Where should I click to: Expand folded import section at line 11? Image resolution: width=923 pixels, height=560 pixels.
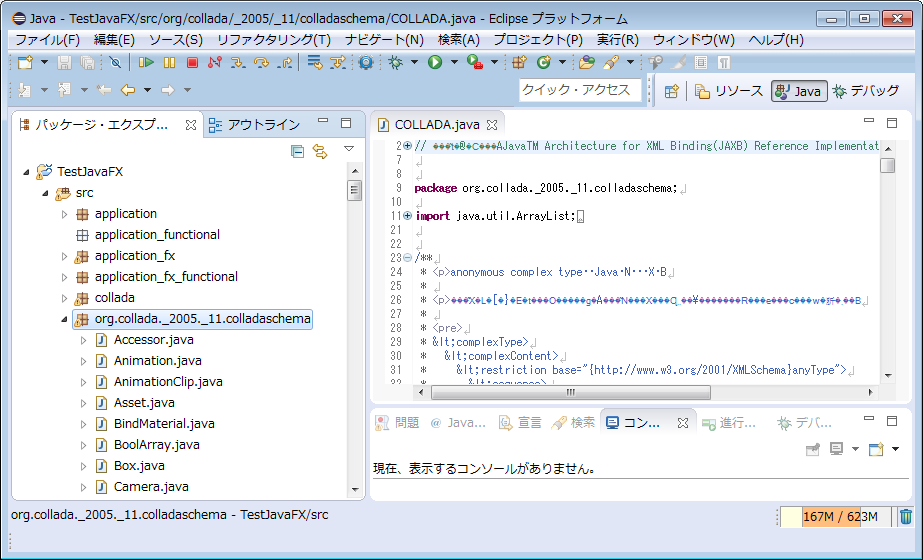[407, 216]
